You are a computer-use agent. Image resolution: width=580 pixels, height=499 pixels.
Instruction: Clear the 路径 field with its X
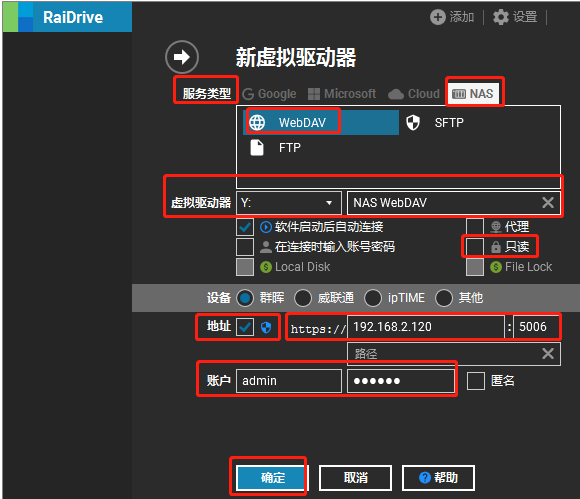tap(548, 353)
